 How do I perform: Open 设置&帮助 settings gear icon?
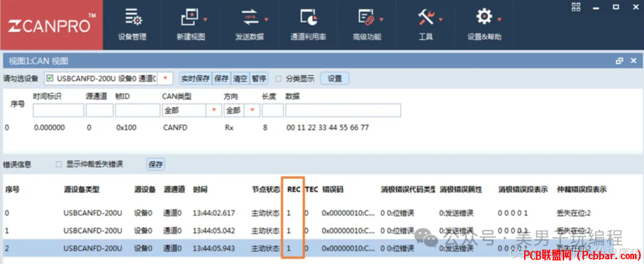pos(484,17)
